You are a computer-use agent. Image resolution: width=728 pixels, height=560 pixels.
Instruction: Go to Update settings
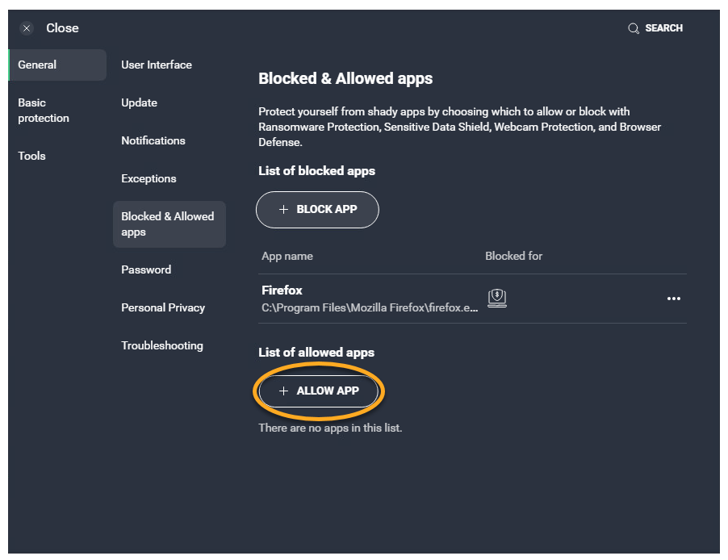pyautogui.click(x=139, y=102)
